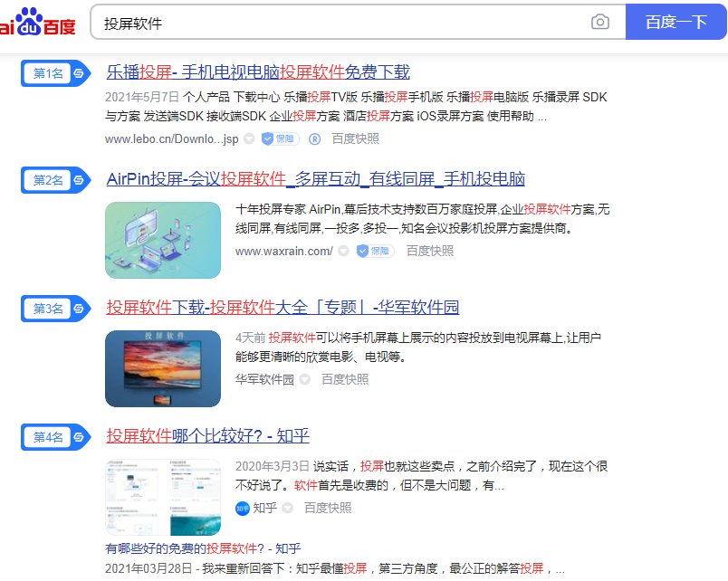Click the 知乎 result screenshot thumbnail

point(163,497)
